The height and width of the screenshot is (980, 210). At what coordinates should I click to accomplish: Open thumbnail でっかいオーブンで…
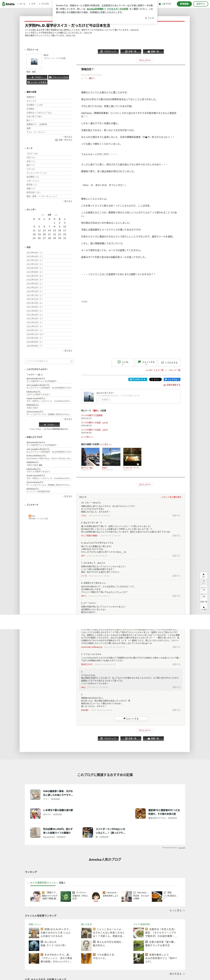(132, 457)
